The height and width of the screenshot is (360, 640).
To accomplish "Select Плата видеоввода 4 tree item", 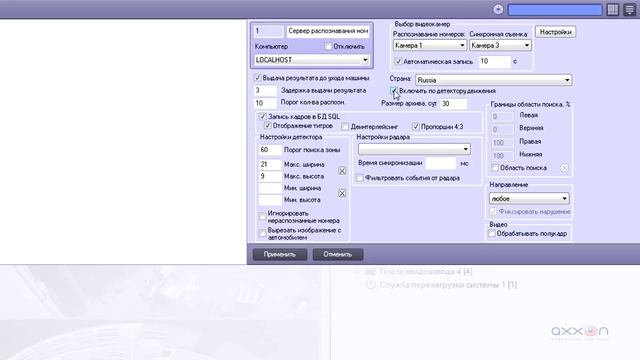I will tap(425, 271).
